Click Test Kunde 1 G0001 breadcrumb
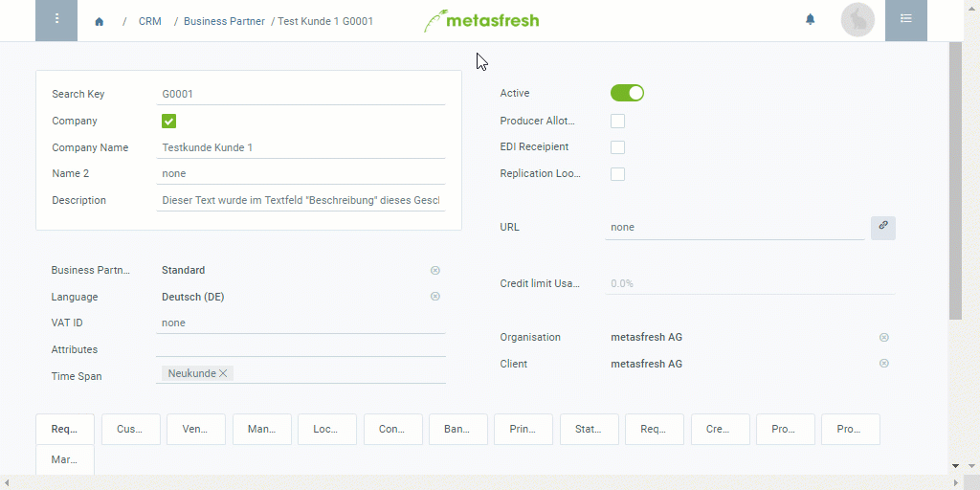 pyautogui.click(x=325, y=21)
